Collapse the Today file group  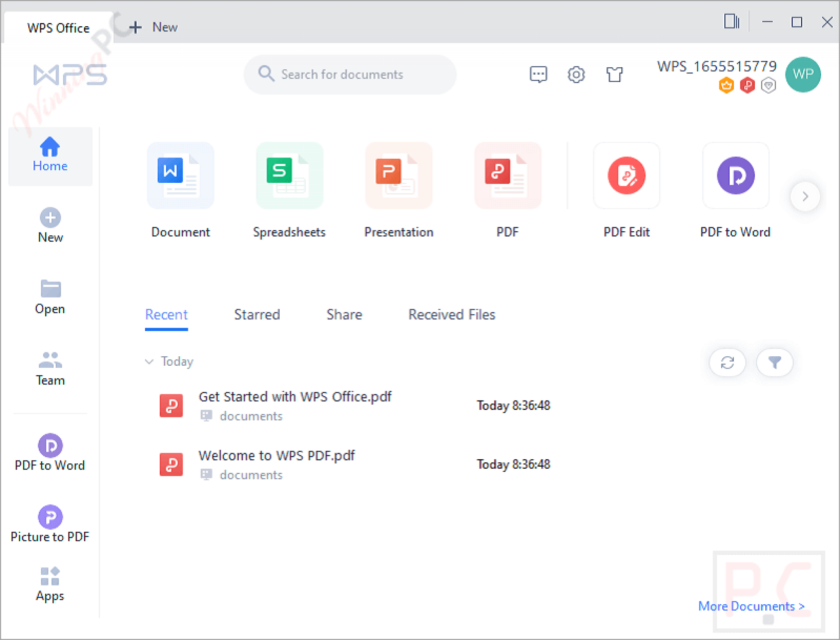click(x=149, y=361)
